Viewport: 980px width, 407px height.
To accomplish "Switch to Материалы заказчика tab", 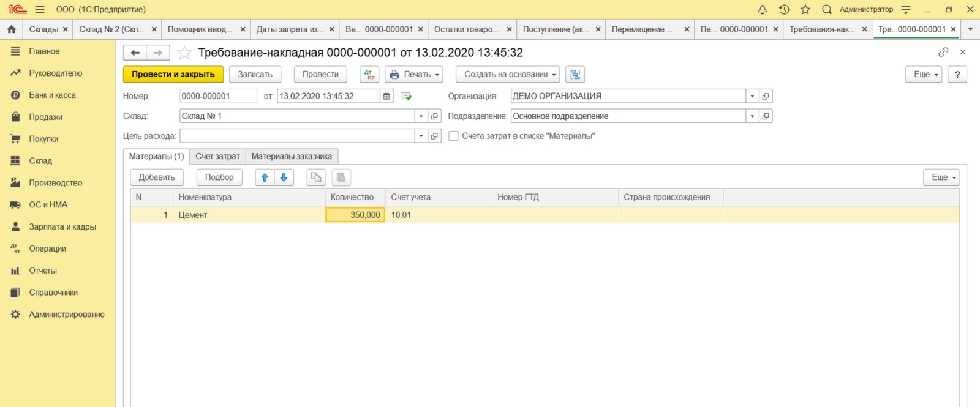I will coord(292,157).
